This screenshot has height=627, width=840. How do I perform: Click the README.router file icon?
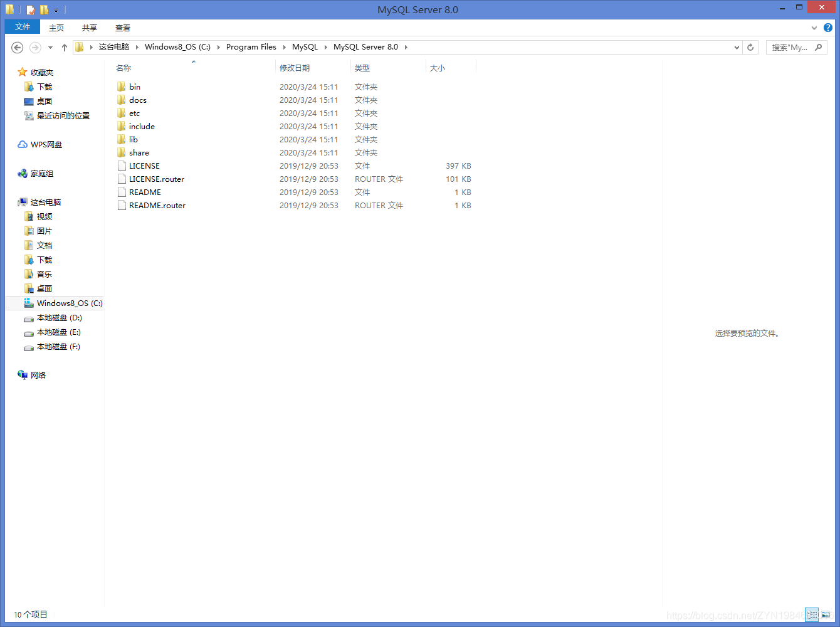122,205
